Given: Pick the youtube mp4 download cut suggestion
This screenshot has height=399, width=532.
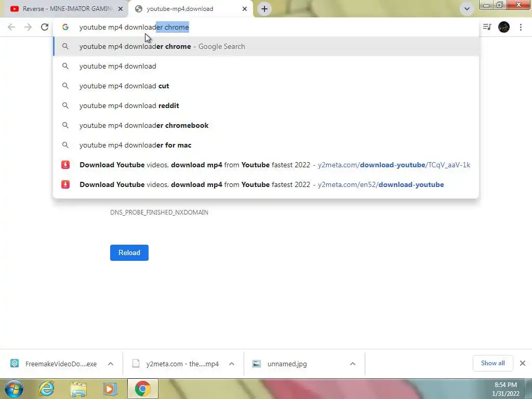Looking at the screenshot, I should click(266, 86).
